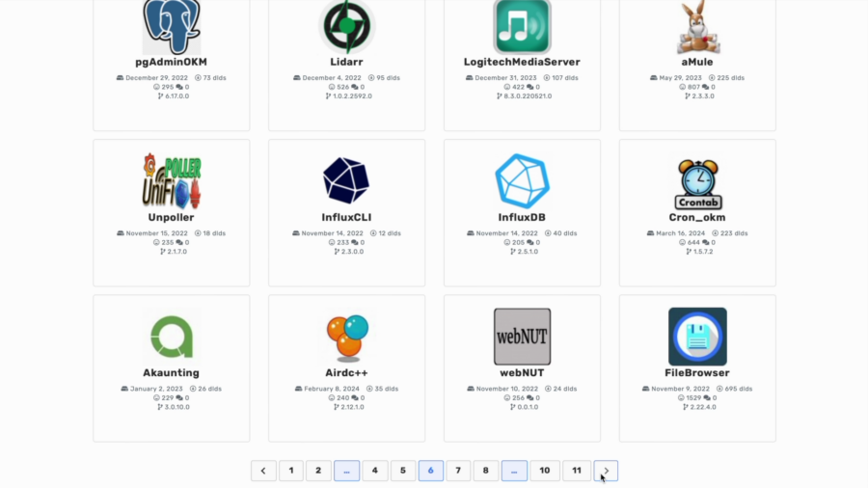Open the Akaunting green logo icon
The width and height of the screenshot is (868, 488).
point(172,337)
